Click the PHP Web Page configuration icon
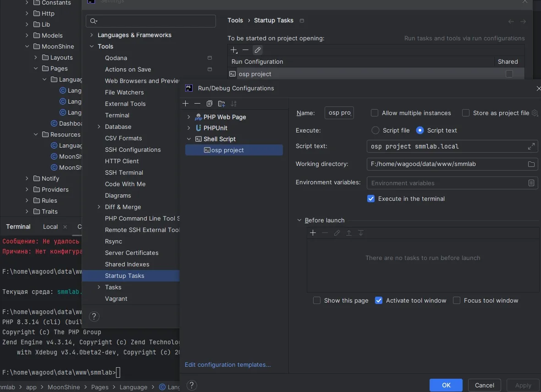 [199, 117]
